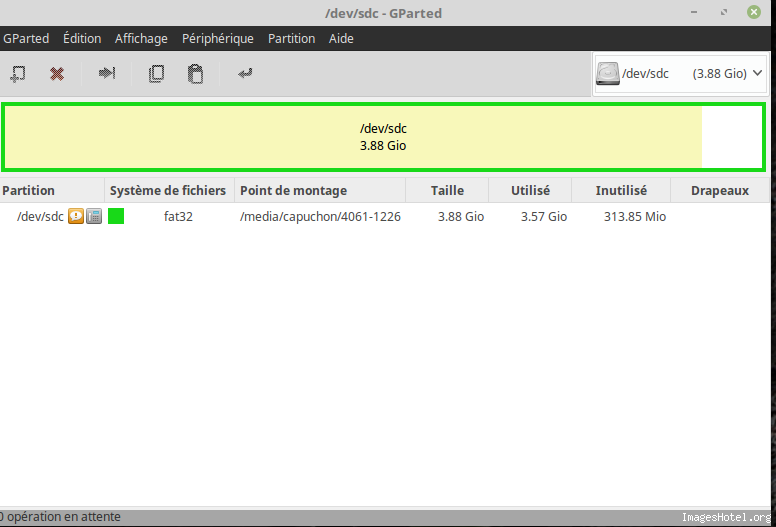
Task: Click the new partition toolbar icon
Action: (17, 74)
